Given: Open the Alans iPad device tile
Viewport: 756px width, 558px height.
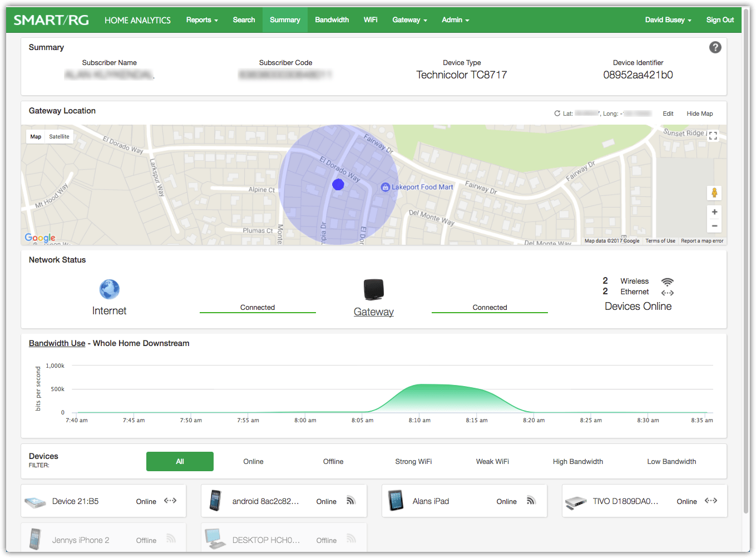Looking at the screenshot, I should tap(464, 501).
